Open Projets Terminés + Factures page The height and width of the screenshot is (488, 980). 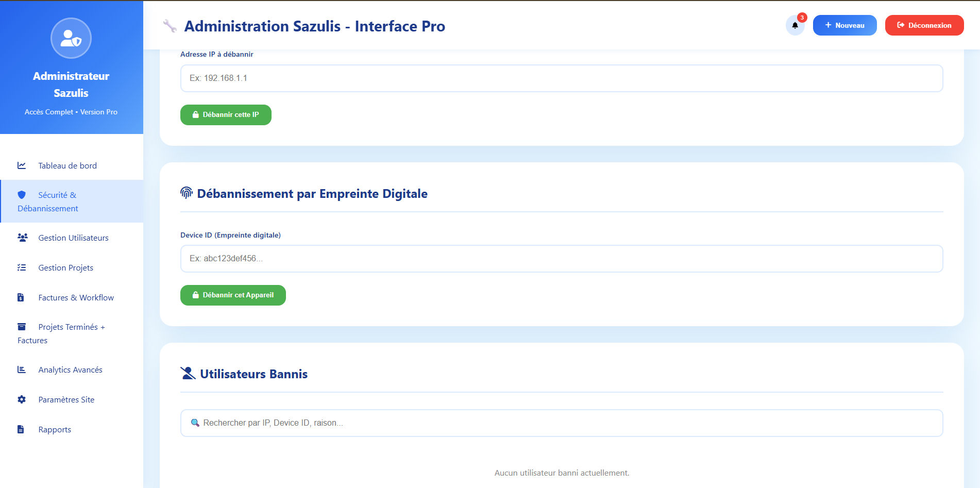coord(72,333)
